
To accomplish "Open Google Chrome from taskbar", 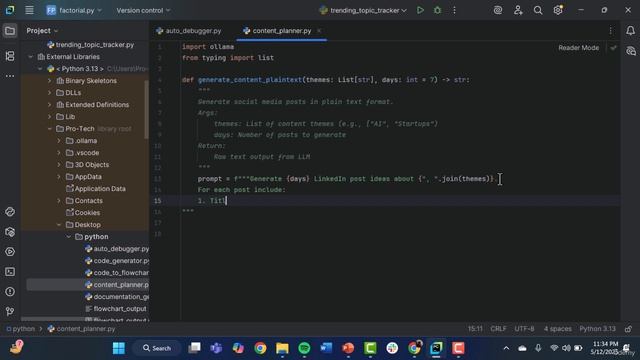I will tap(260, 348).
